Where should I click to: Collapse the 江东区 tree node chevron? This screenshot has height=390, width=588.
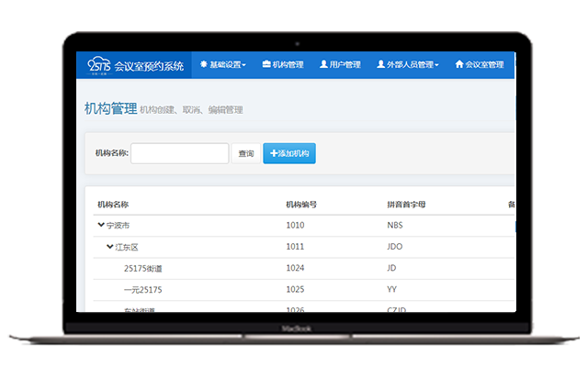pyautogui.click(x=110, y=247)
